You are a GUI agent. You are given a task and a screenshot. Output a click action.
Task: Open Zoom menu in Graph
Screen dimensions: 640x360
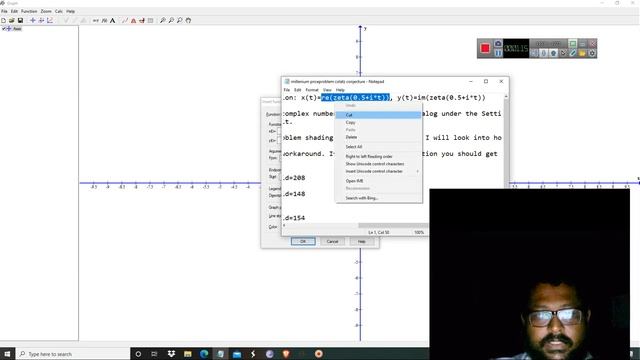46,11
